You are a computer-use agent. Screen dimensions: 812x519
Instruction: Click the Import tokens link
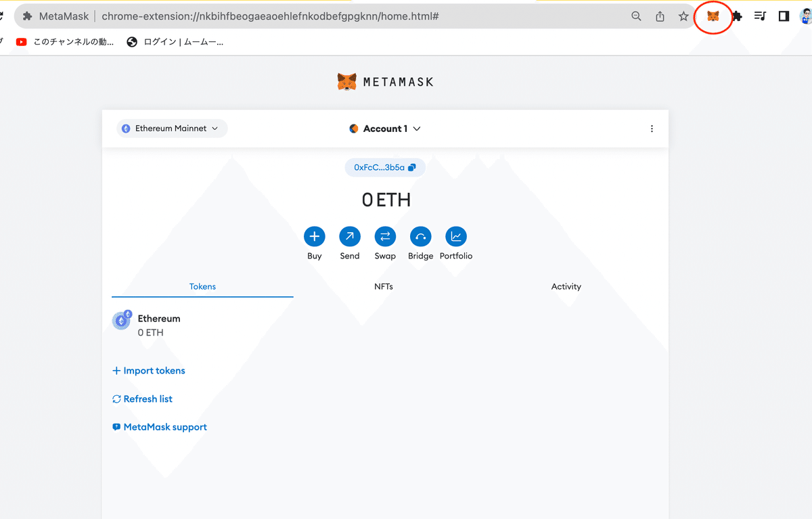coord(149,371)
